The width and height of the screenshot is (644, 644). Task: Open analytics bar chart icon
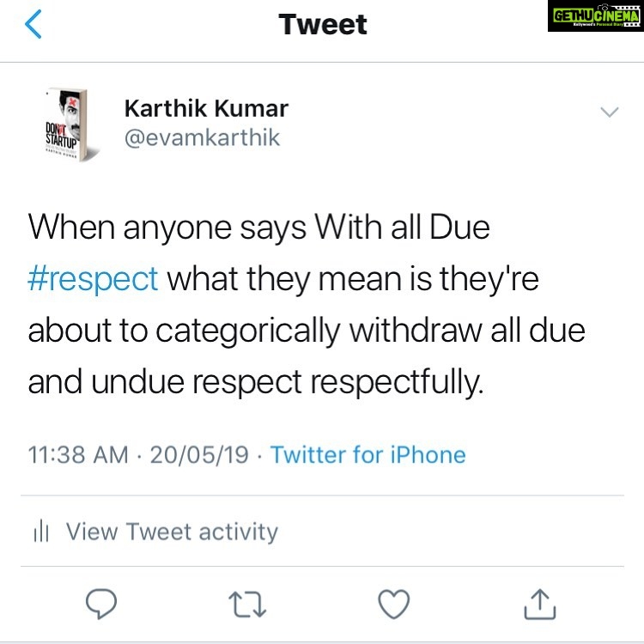pyautogui.click(x=41, y=531)
